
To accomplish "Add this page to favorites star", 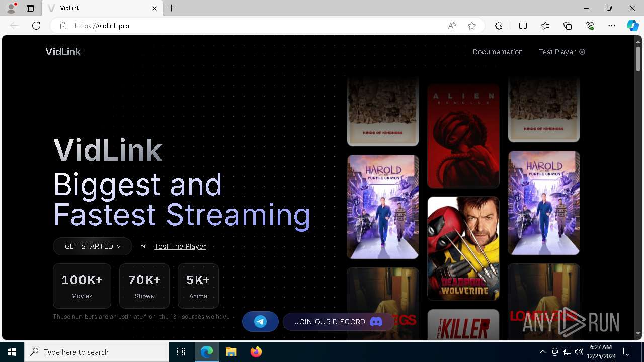I will 472,26.
